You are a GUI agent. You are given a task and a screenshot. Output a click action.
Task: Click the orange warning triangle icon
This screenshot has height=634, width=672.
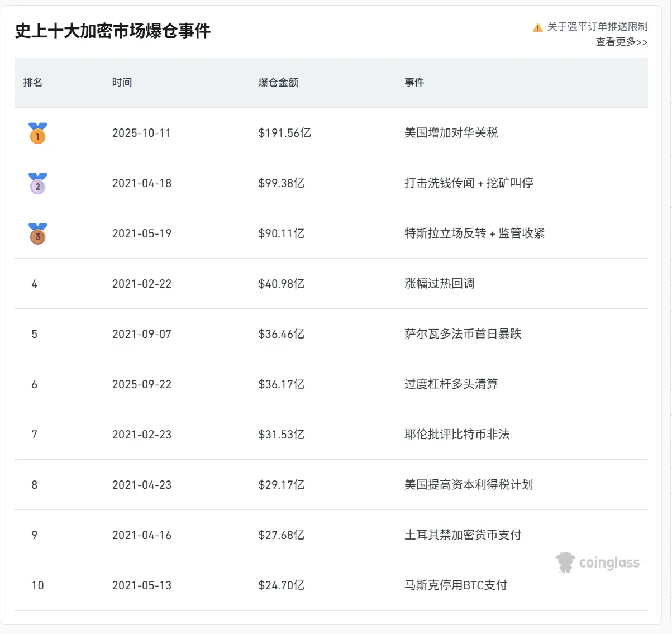coord(537,27)
